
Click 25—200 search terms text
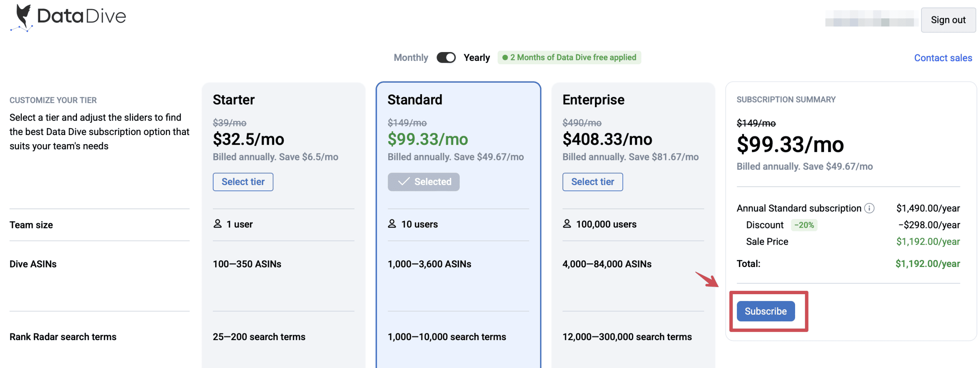(259, 337)
